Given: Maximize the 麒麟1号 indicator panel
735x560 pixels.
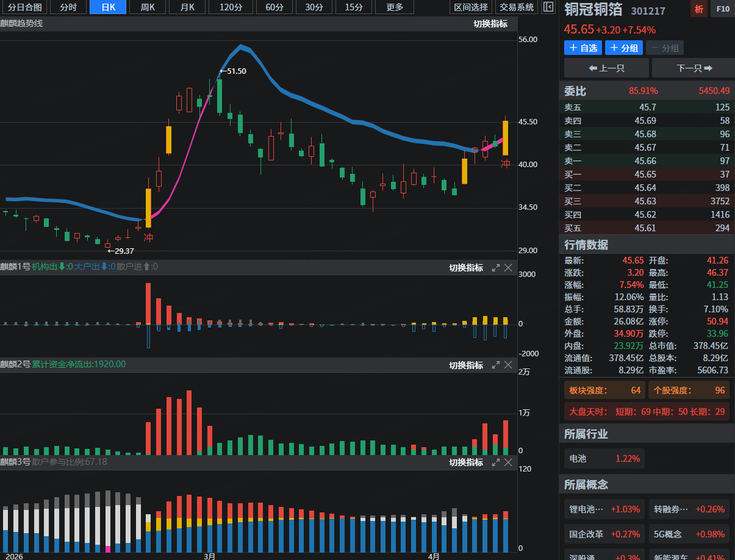Looking at the screenshot, I should pos(495,268).
